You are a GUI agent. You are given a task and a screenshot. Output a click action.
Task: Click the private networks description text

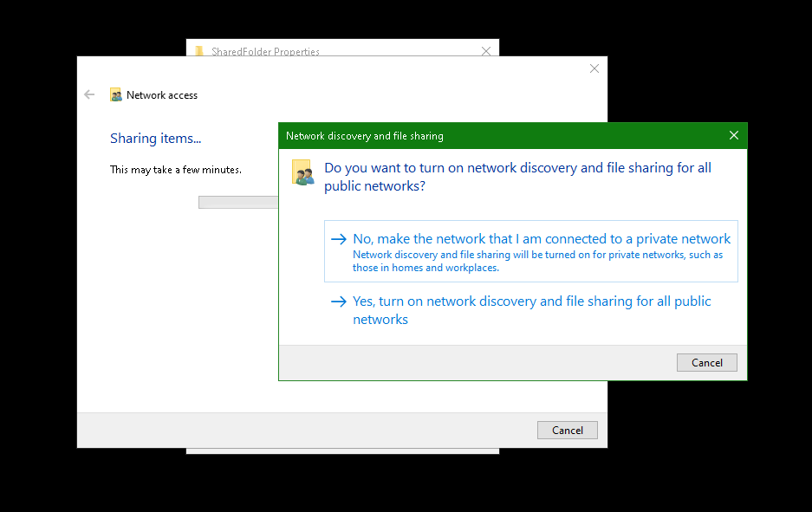point(537,261)
